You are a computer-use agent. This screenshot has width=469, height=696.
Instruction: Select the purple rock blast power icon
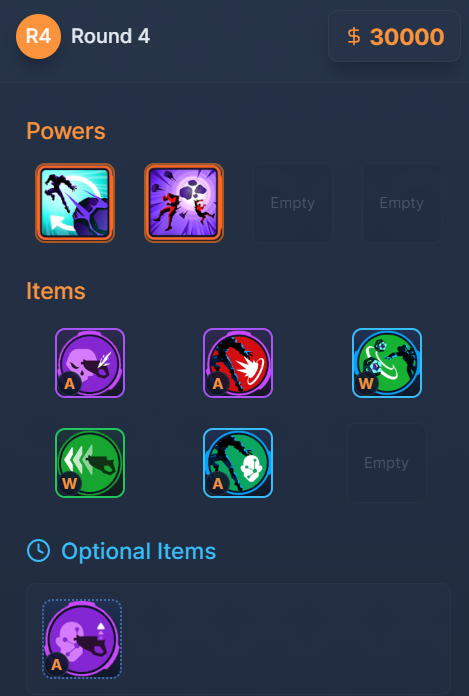(x=184, y=203)
